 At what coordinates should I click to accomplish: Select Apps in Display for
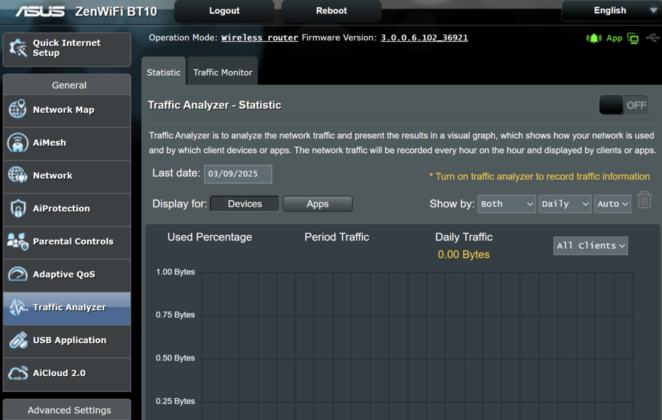317,204
